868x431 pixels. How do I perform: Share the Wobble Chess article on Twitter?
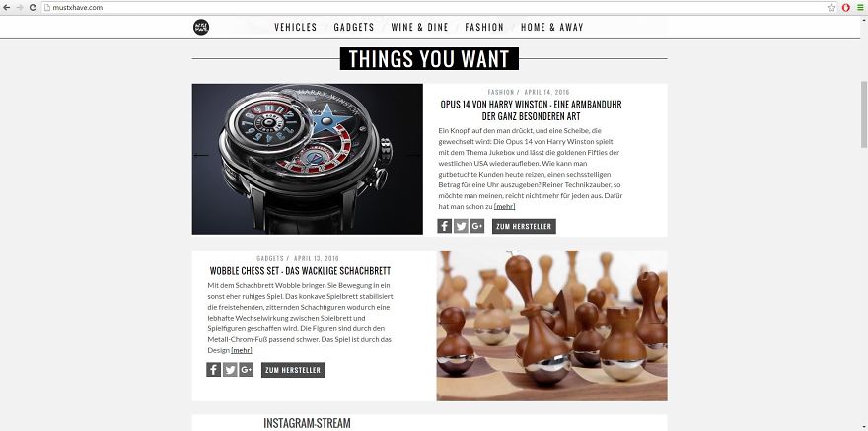point(230,370)
